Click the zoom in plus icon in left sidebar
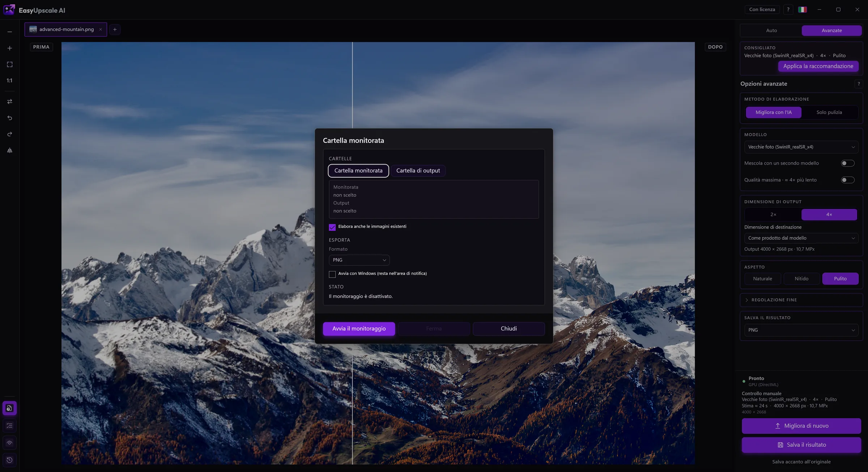 coord(10,48)
